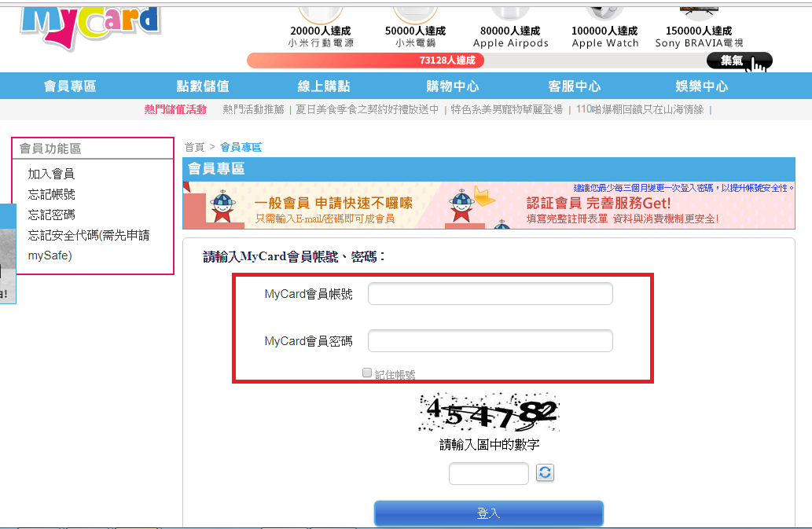Open the 110啪爆棚回饋只在山海情緣 link

point(640,110)
